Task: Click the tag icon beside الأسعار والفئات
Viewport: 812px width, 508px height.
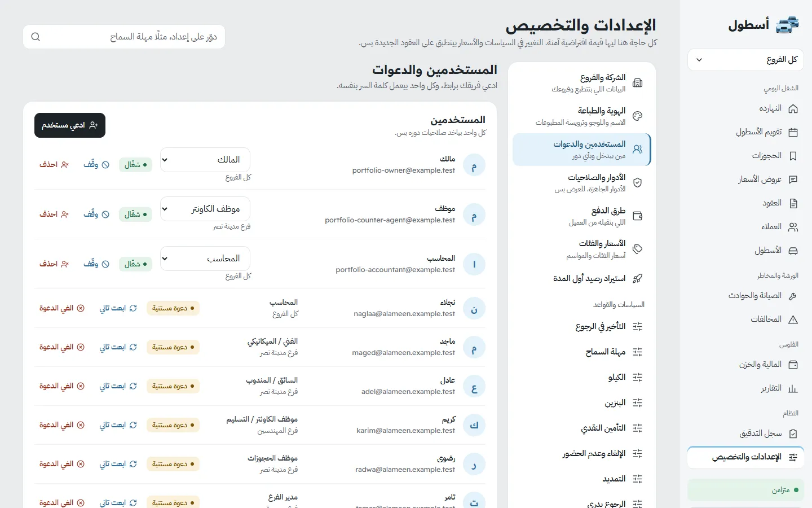Action: [638, 249]
